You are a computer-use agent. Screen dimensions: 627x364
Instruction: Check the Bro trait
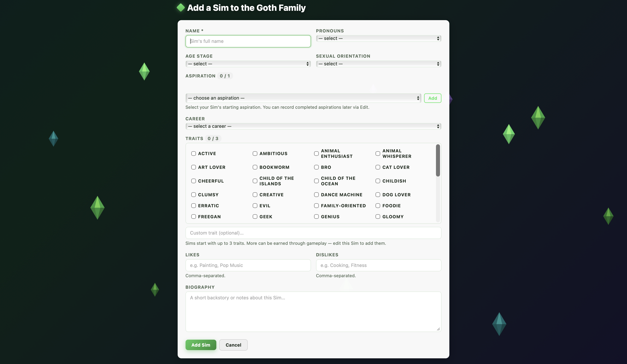[x=316, y=167]
